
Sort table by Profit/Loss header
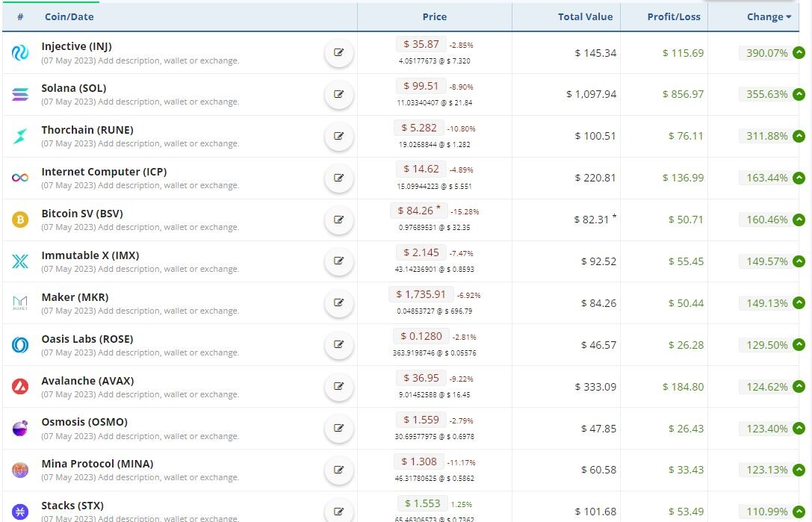point(674,16)
